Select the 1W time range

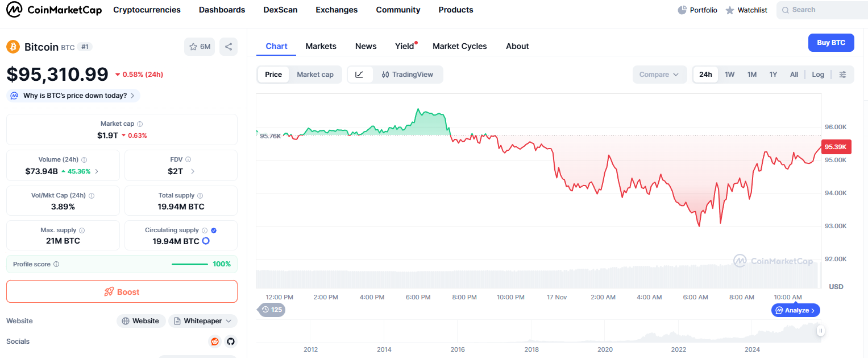pyautogui.click(x=730, y=75)
